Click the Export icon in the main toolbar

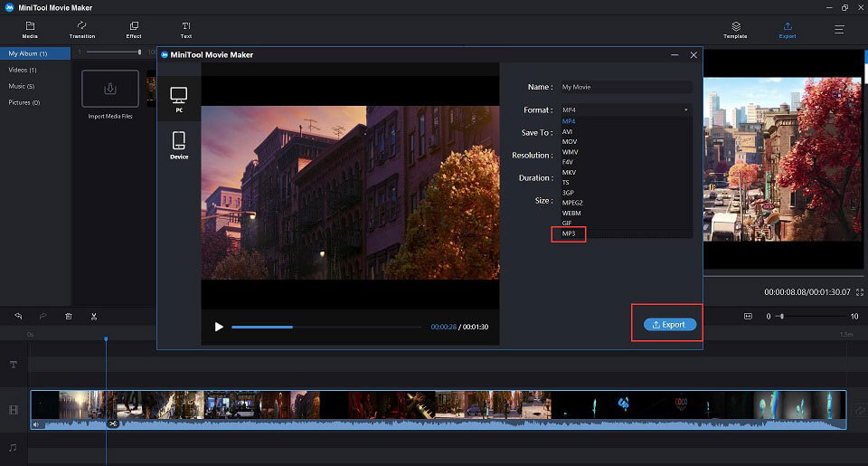(788, 30)
